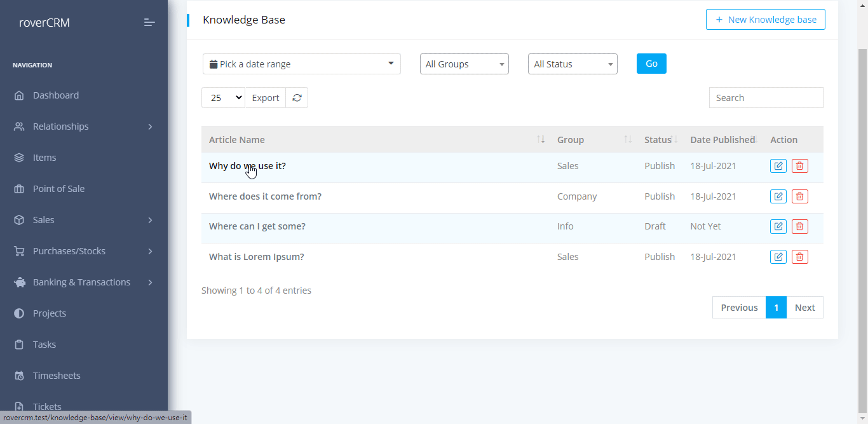Edit the 'Why do we use it?' article
The height and width of the screenshot is (424, 868).
778,166
